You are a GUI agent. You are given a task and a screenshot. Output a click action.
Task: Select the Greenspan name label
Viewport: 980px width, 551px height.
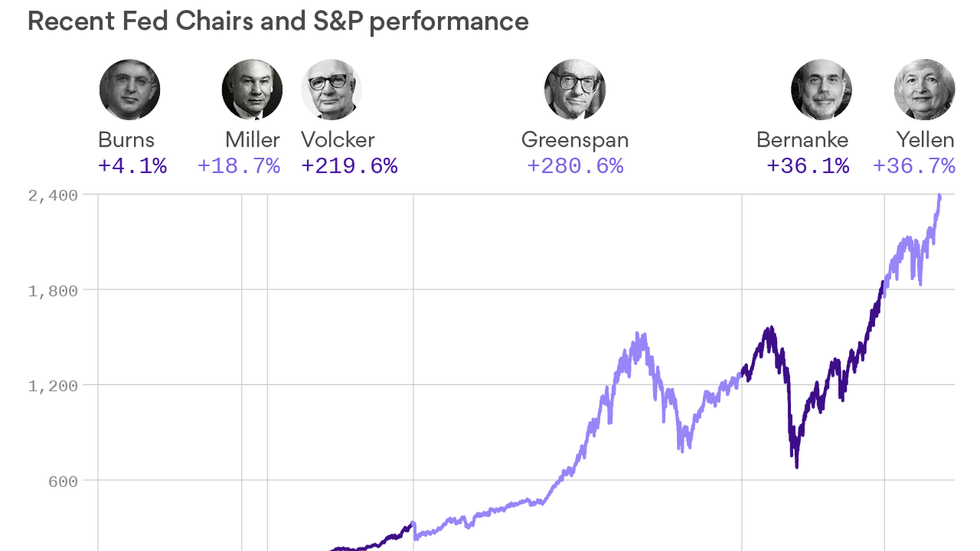pos(575,140)
